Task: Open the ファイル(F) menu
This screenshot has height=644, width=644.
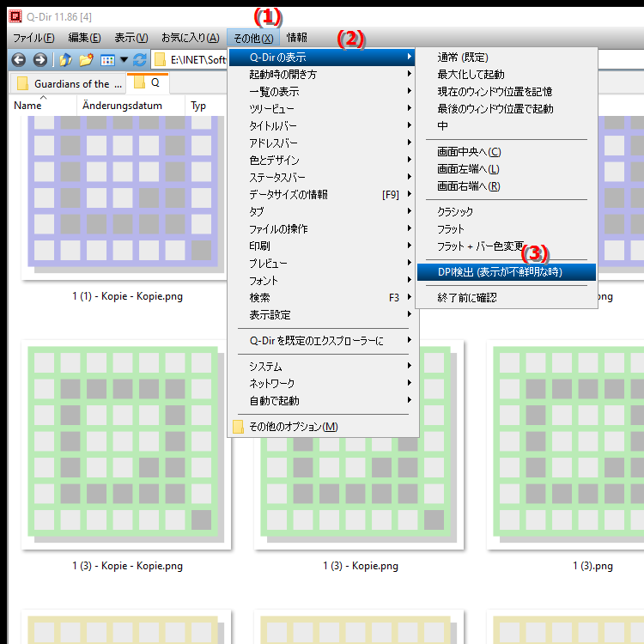Action: pyautogui.click(x=33, y=38)
